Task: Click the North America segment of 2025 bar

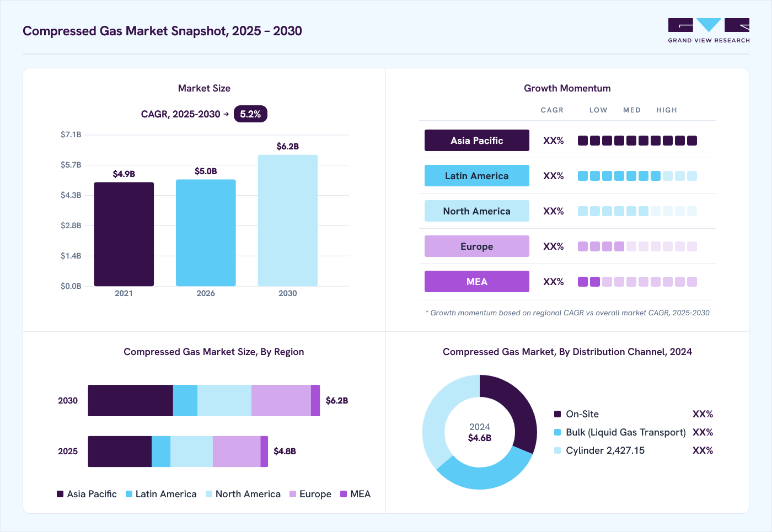Action: 191,452
